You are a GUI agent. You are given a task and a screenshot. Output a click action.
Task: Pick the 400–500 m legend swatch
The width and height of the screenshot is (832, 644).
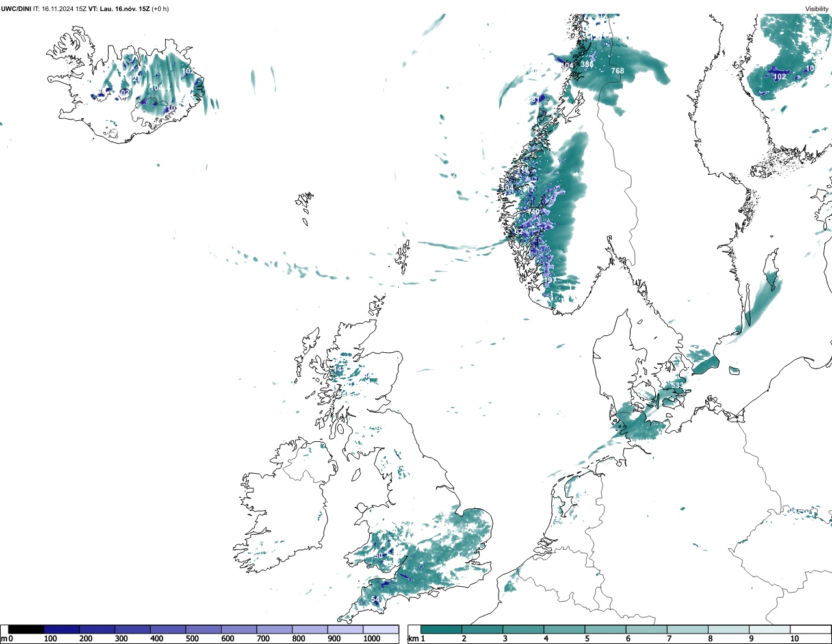coord(168,629)
